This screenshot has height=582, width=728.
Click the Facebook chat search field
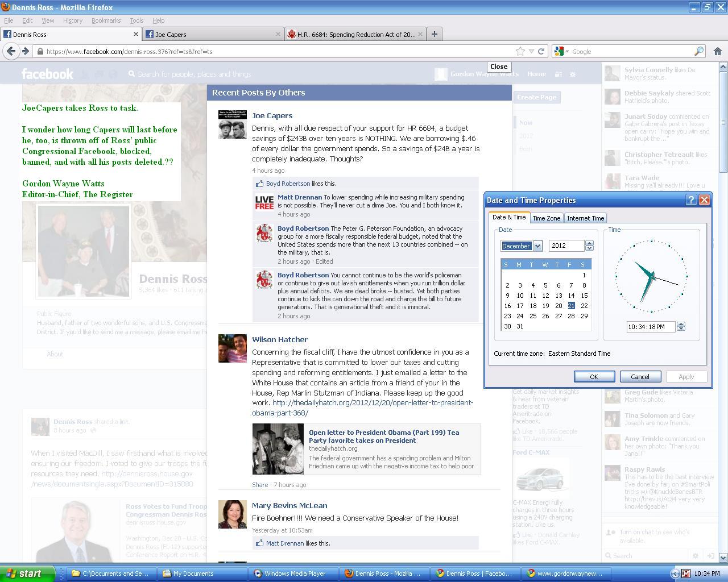click(x=646, y=556)
